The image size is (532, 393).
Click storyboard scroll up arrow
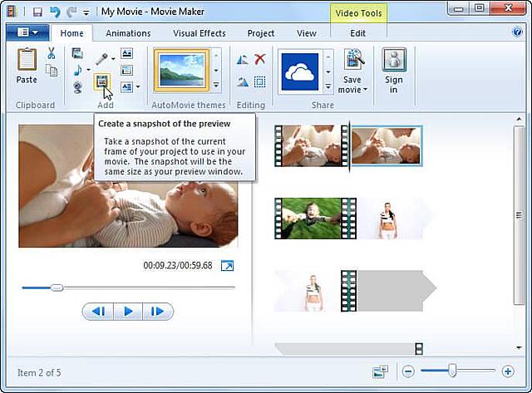(519, 119)
